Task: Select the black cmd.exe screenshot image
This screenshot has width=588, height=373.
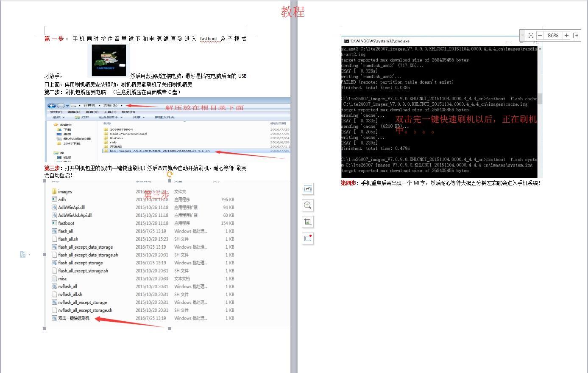Action: [439, 107]
